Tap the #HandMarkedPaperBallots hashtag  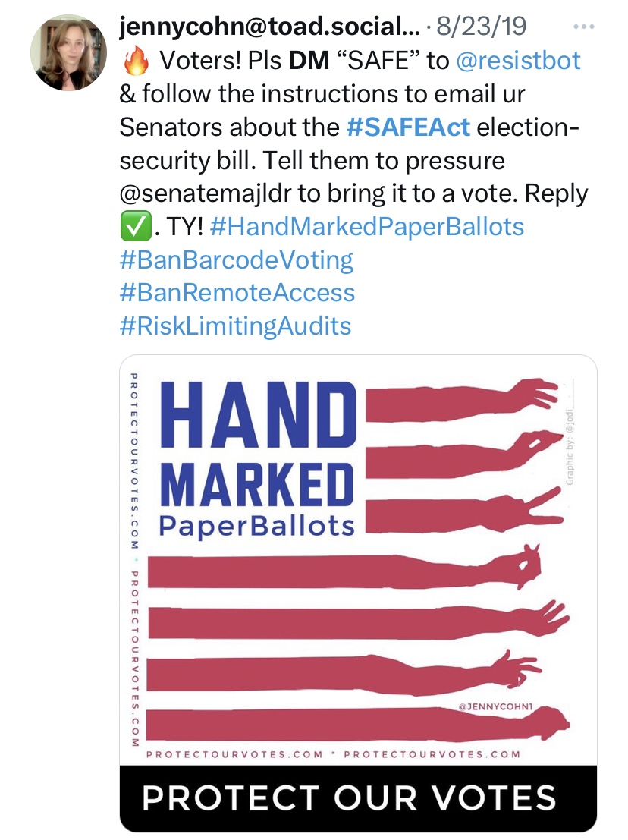(x=367, y=226)
